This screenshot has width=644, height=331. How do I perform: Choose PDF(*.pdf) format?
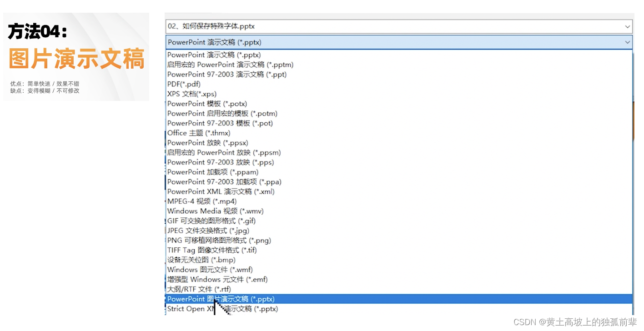point(399,84)
